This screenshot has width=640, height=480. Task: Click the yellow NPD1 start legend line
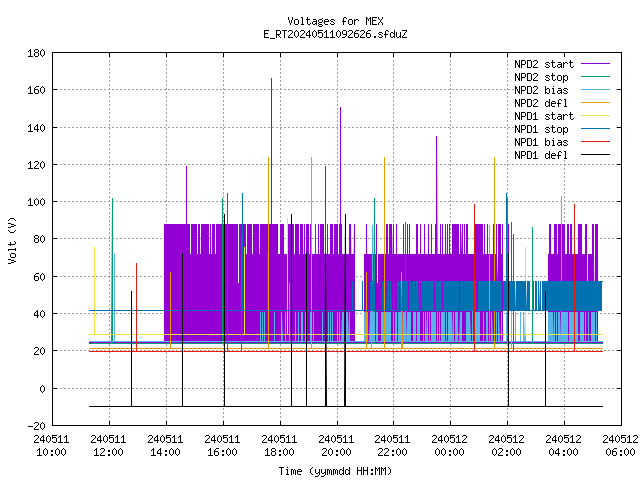(x=596, y=116)
